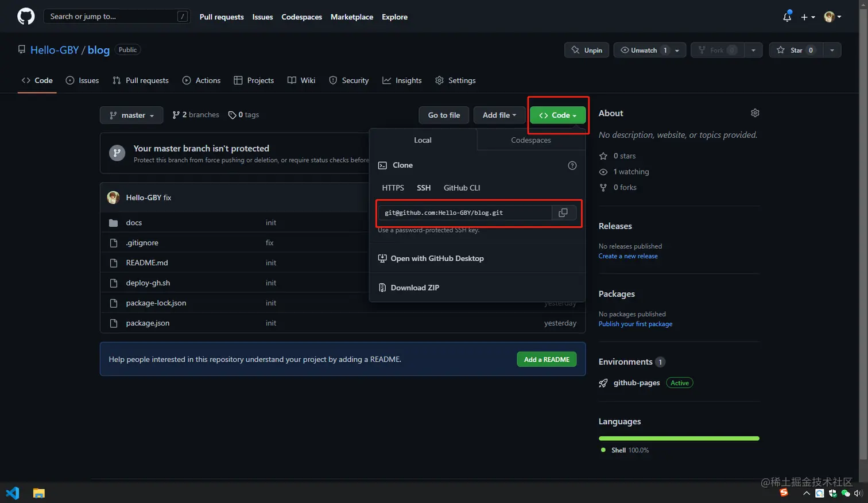Open the 2 branches link
Viewport: 868px width, 503px height.
click(x=196, y=115)
